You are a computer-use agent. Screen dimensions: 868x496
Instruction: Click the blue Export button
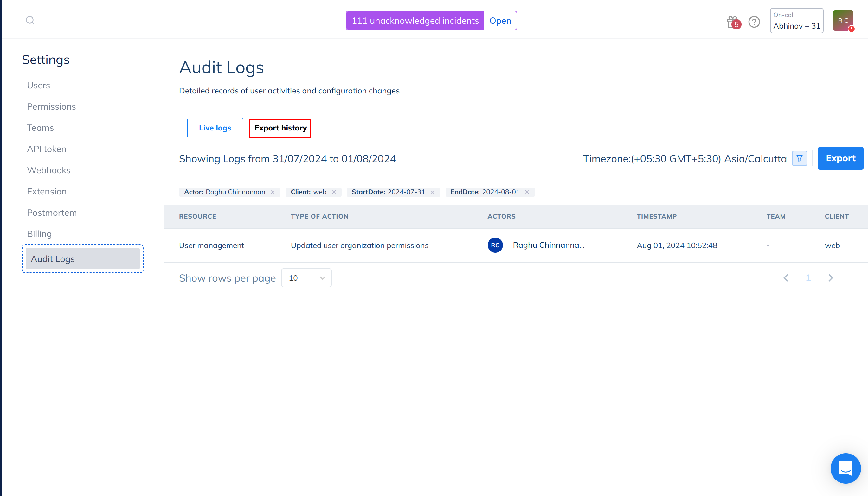[840, 158]
